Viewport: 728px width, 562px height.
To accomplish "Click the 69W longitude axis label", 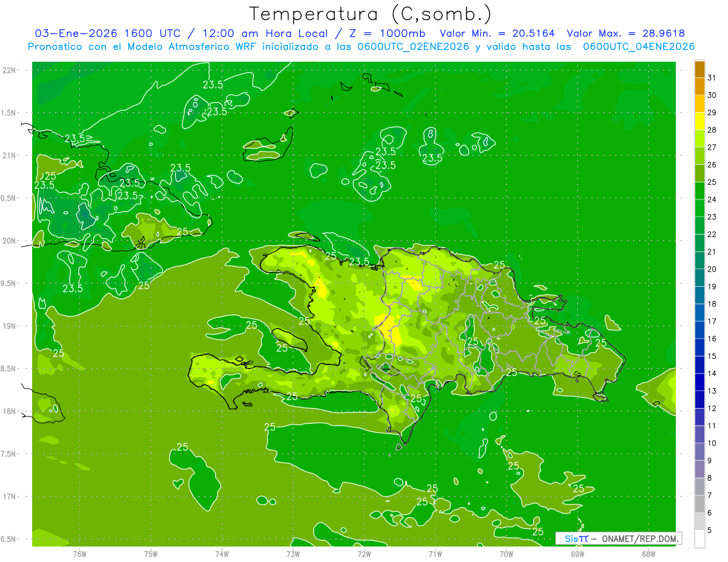I will [578, 554].
